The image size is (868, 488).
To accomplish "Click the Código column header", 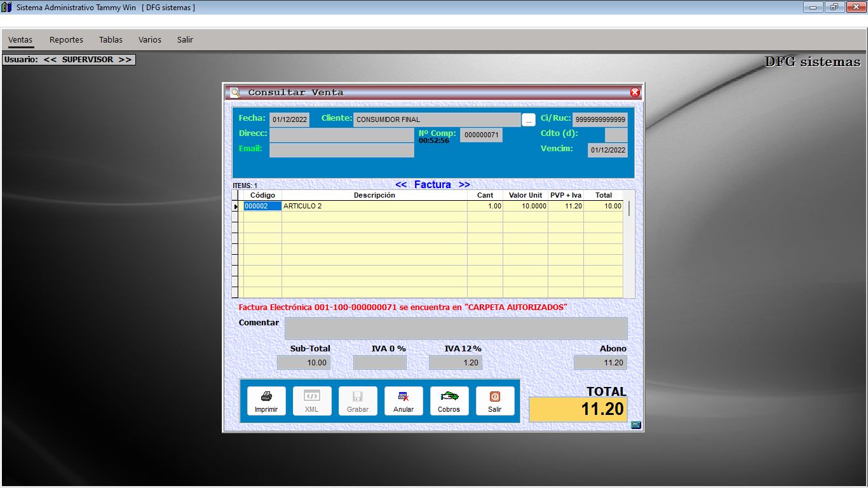I will pyautogui.click(x=262, y=195).
